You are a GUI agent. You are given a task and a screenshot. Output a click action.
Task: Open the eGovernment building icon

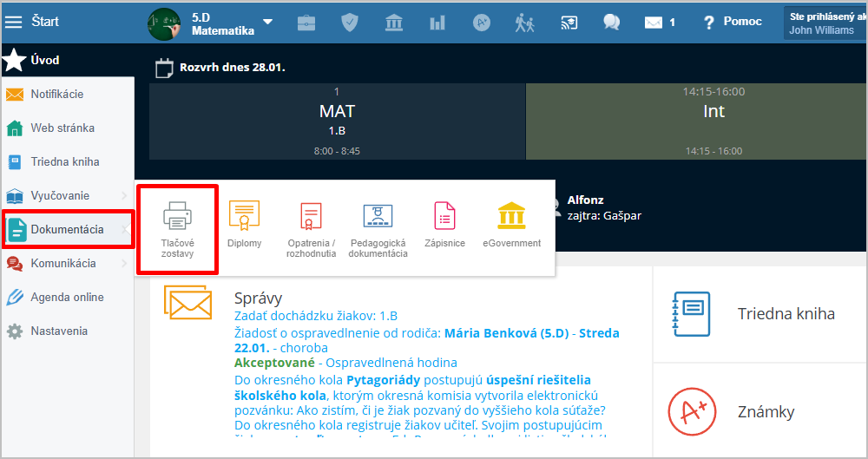511,214
